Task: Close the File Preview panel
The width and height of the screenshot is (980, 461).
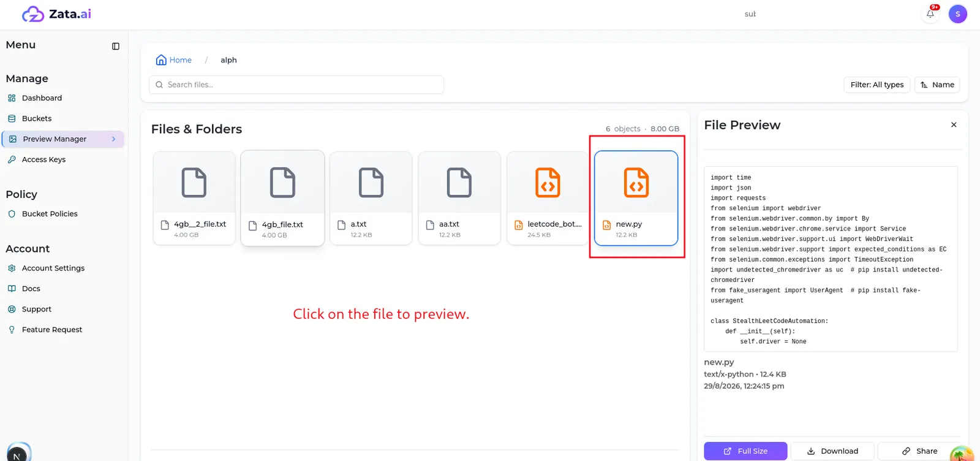Action: pos(954,125)
